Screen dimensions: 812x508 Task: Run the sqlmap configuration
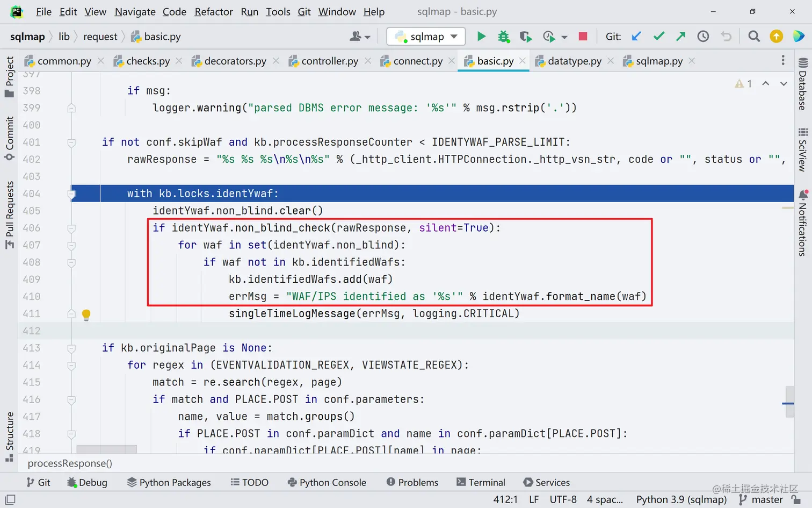point(481,37)
